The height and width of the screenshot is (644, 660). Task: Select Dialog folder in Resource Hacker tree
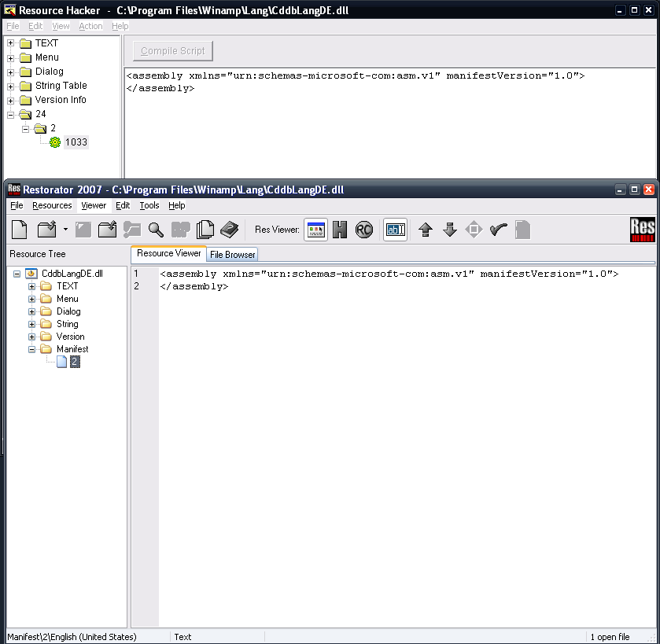50,72
